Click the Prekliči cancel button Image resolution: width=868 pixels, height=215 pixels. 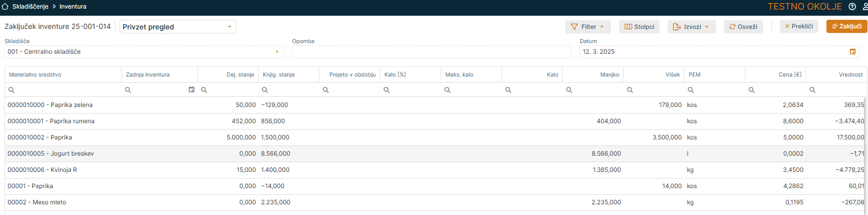point(799,26)
